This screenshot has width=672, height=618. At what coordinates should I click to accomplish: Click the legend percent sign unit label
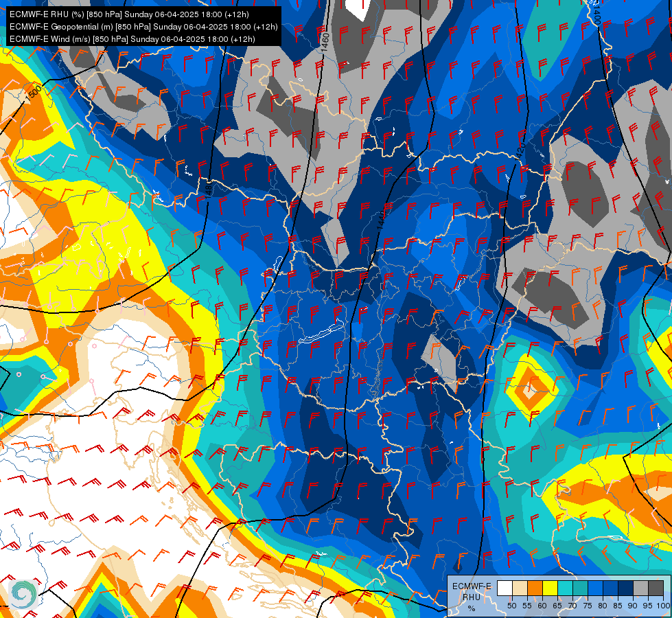pos(472,608)
